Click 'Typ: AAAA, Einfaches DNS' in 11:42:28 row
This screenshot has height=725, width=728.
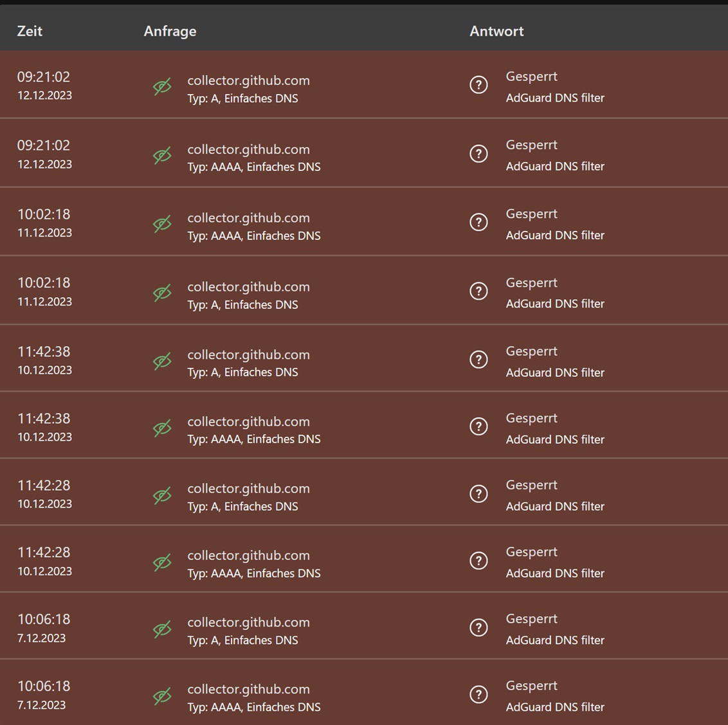click(x=254, y=574)
